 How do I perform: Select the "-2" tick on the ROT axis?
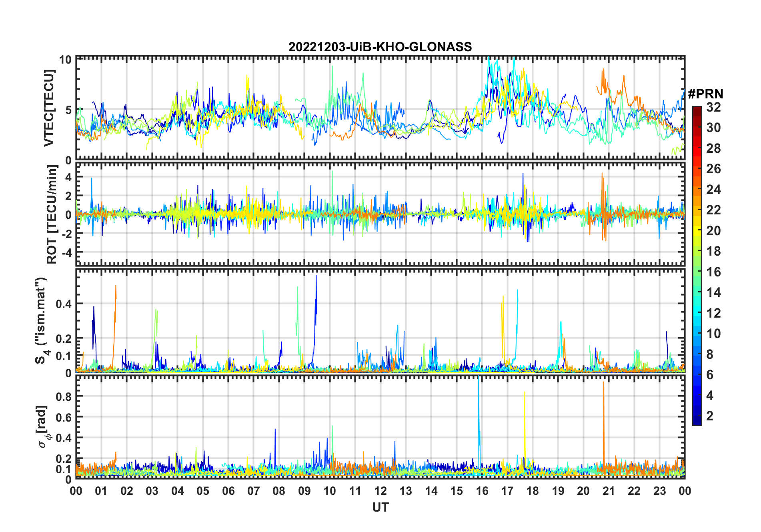click(x=66, y=234)
